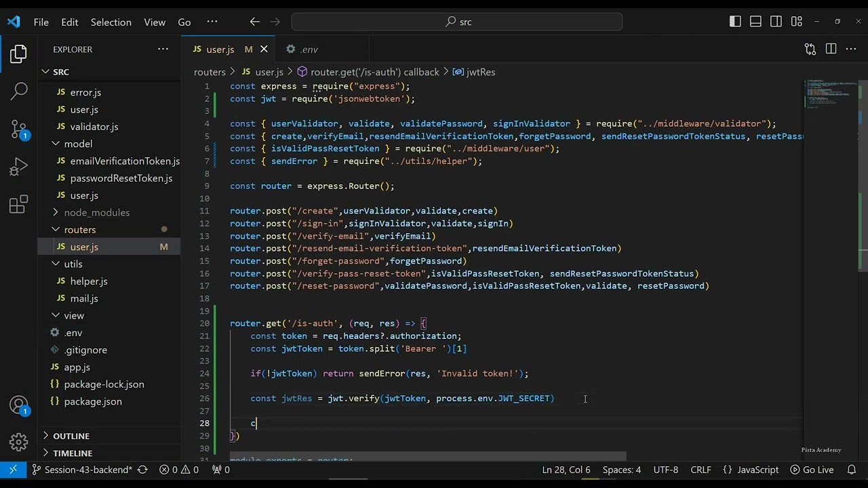Open the Extensions view
Screen dimensions: 868x488
[x=19, y=205]
